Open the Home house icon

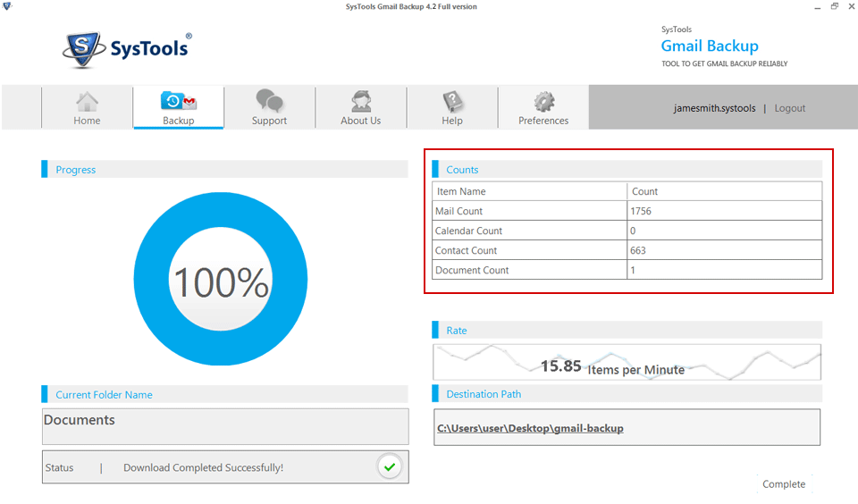coord(87,102)
